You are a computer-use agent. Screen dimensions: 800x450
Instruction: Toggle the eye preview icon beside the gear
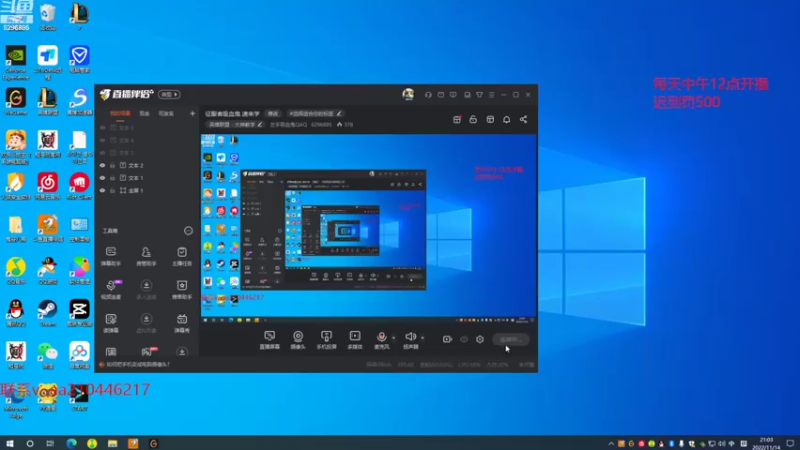pos(464,339)
